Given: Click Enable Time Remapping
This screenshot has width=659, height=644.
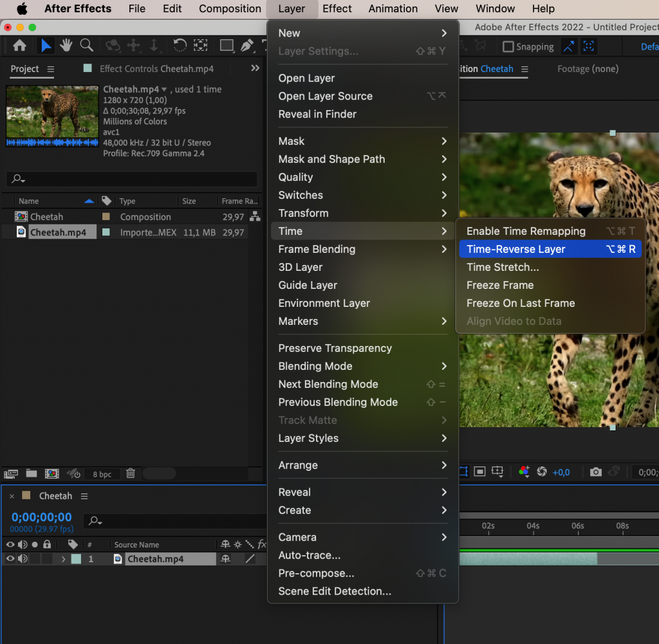Looking at the screenshot, I should pos(528,231).
